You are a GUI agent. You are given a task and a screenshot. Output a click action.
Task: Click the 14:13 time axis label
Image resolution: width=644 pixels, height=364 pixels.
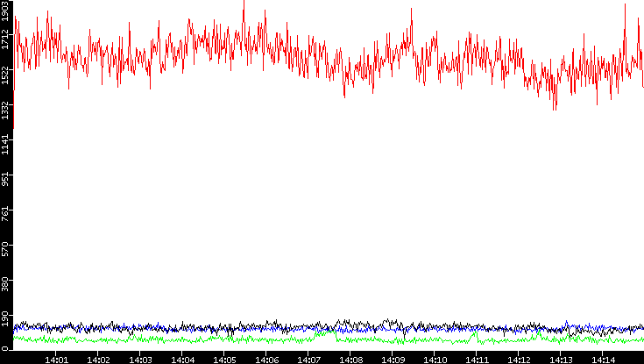coord(561,360)
